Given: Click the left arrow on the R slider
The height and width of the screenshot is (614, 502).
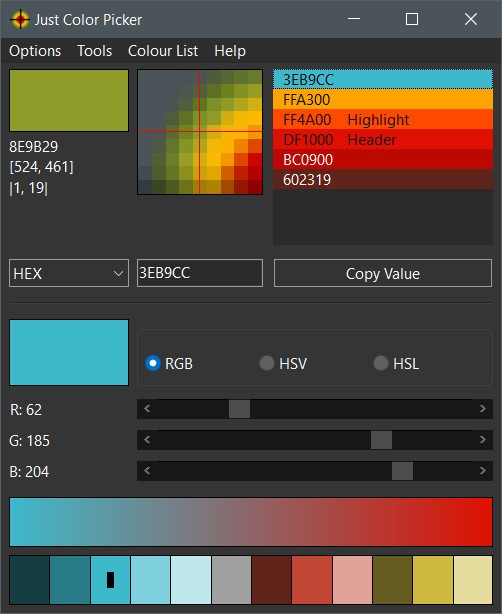Looking at the screenshot, I should pyautogui.click(x=147, y=409).
